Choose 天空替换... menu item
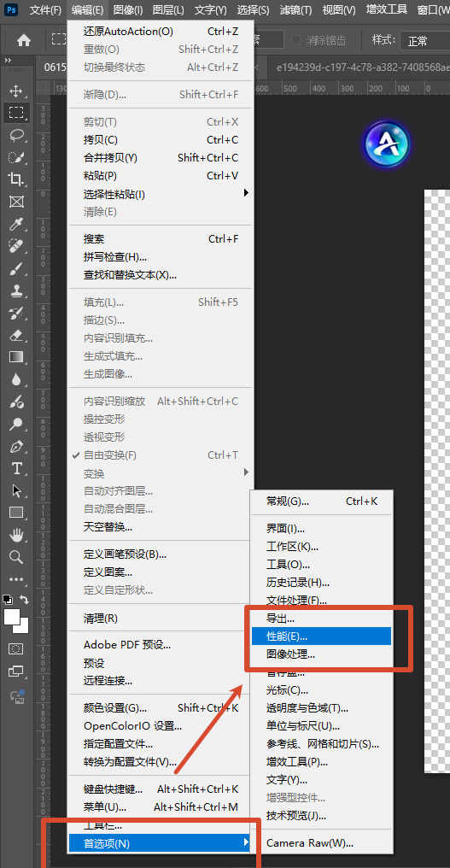The width and height of the screenshot is (450, 868). pos(160,526)
